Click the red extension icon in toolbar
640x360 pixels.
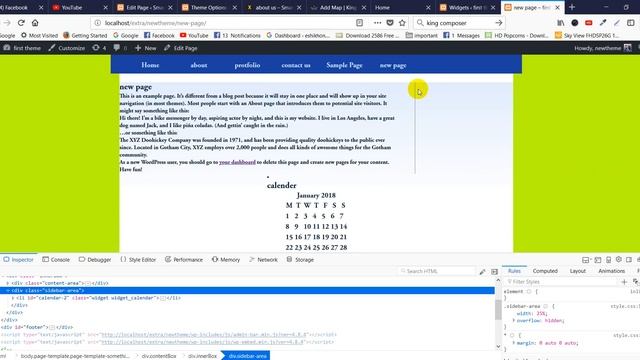[x=589, y=23]
